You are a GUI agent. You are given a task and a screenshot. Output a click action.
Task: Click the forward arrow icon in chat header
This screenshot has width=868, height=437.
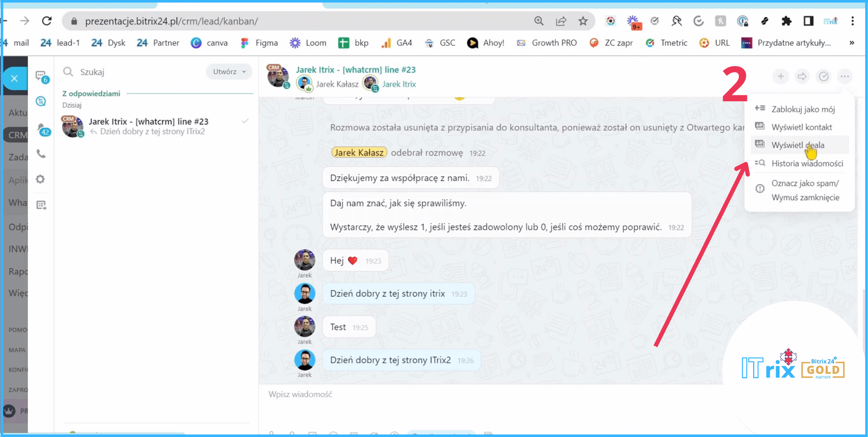802,76
